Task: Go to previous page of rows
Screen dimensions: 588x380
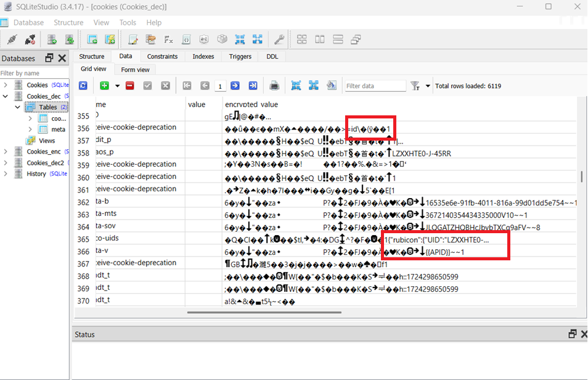Action: point(205,86)
